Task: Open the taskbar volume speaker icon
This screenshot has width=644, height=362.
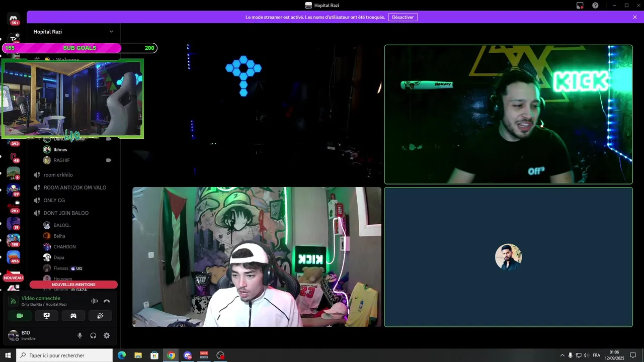Action: pyautogui.click(x=586, y=355)
